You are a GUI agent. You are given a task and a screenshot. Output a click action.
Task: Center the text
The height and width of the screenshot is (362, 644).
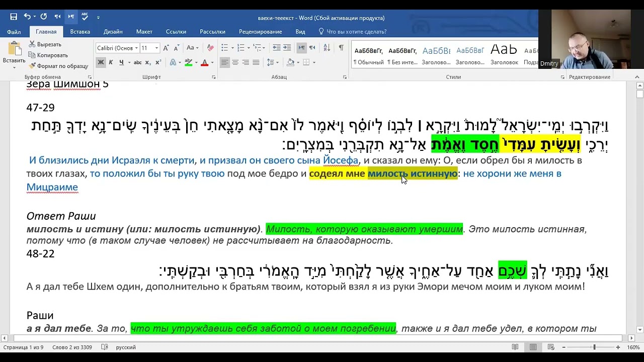pos(235,62)
